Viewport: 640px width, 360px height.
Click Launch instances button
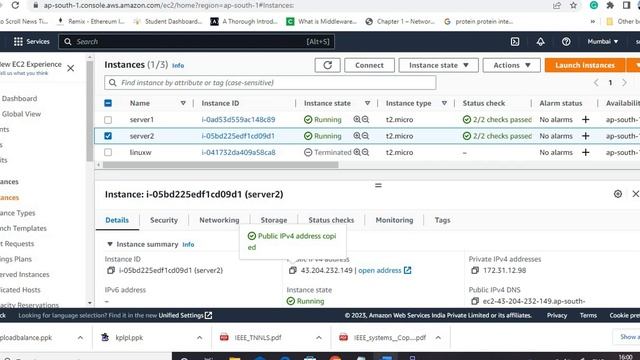tap(585, 65)
